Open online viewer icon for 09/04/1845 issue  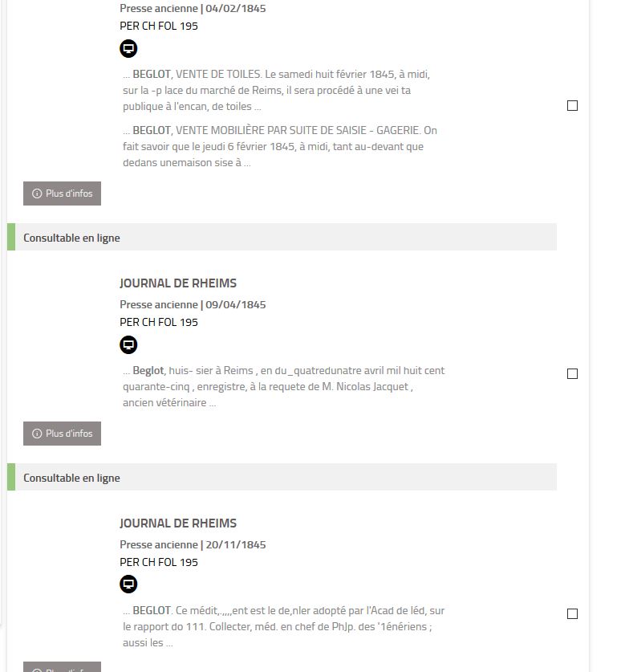coord(128,345)
